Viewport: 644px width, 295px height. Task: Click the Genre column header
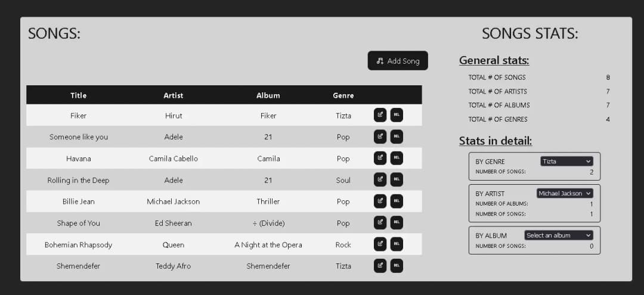[x=343, y=95]
